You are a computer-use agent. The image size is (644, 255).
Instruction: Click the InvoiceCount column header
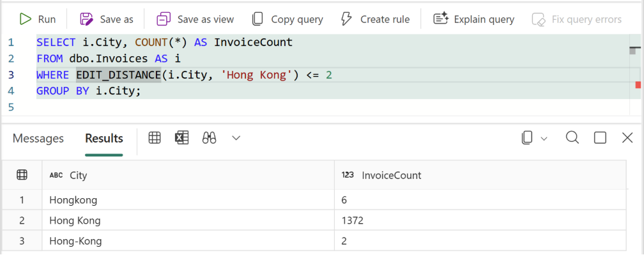(480, 175)
